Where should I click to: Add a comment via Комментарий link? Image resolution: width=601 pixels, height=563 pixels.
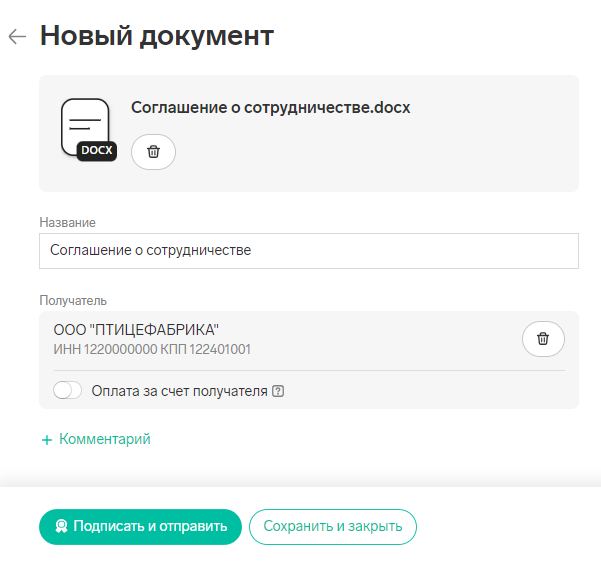click(105, 439)
